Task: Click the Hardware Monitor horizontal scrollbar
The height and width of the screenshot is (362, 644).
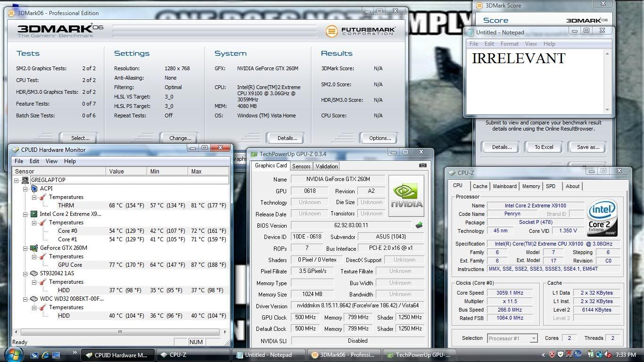Action: 121,332
